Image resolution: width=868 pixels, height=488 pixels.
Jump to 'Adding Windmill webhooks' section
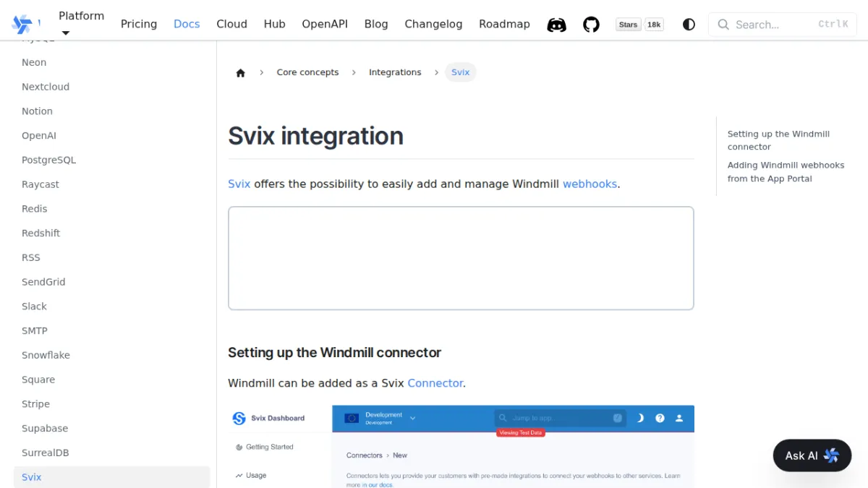point(786,172)
